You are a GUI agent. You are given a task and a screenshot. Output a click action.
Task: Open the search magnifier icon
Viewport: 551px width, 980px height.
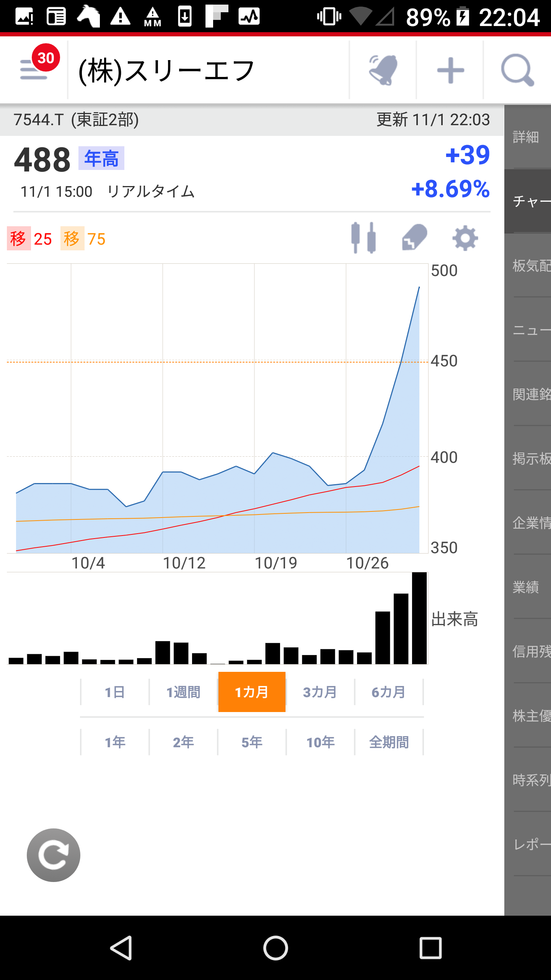(x=517, y=70)
